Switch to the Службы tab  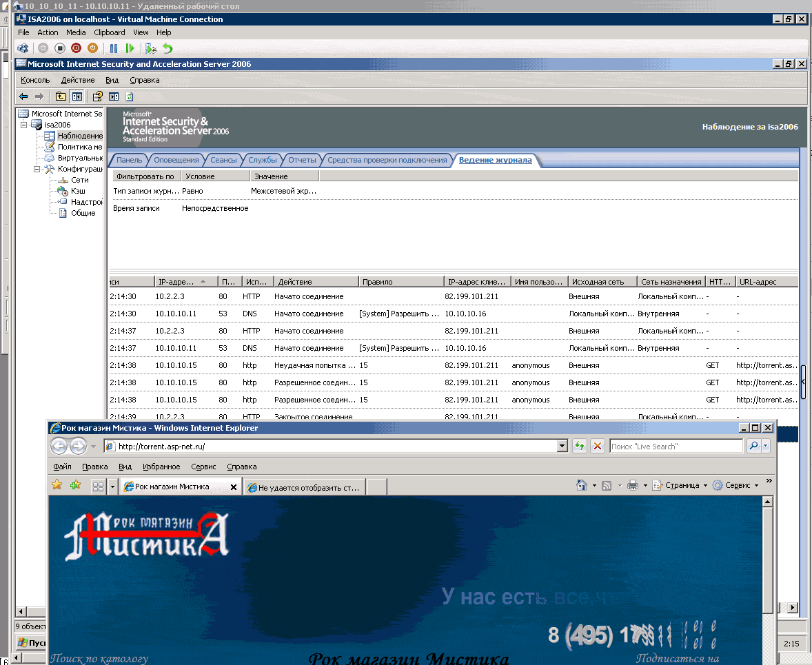263,160
